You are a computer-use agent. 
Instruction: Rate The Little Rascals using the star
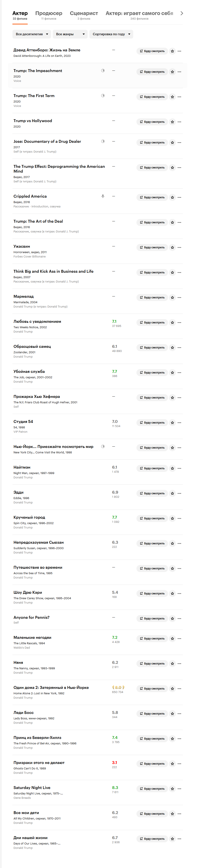click(172, 639)
